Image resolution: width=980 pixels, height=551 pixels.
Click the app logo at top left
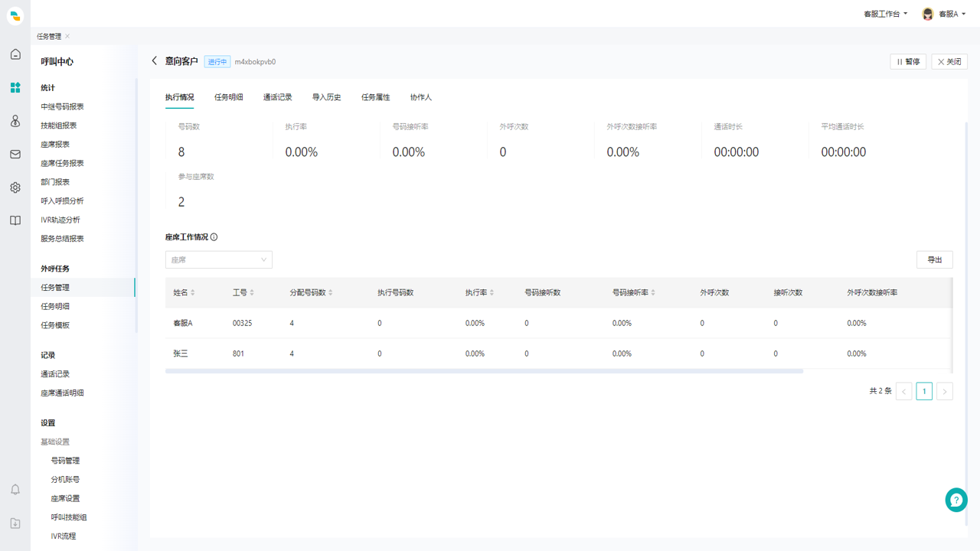point(15,15)
